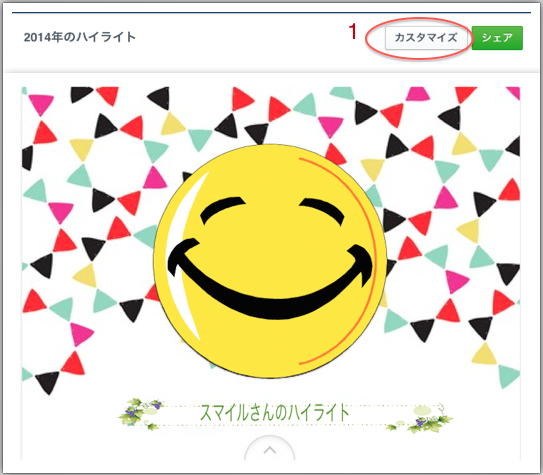Screen dimensions: 543x475
Task: Click the yellow triangle in cover's right corner
Action: click(x=484, y=354)
